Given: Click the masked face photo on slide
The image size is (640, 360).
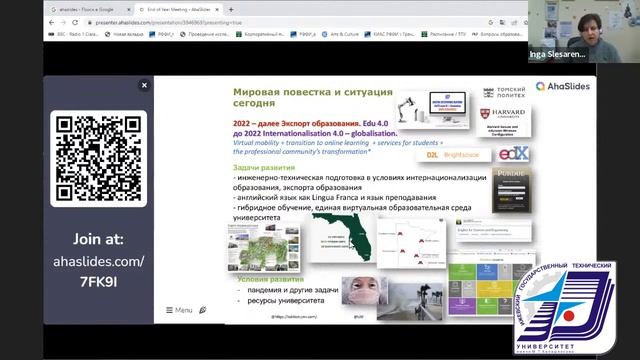Looking at the screenshot, I should (364, 290).
